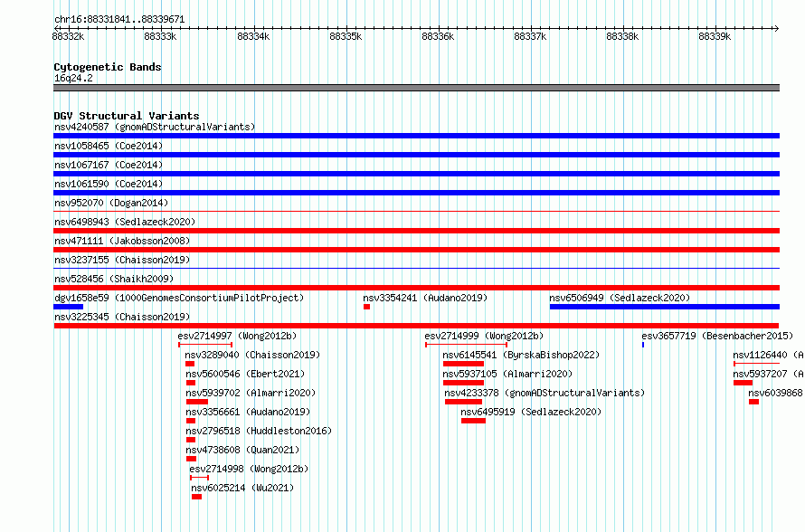Viewport: 805px width, 532px height.
Task: Open nsv5937105 (Almarri2020) label
Action: click(x=507, y=374)
